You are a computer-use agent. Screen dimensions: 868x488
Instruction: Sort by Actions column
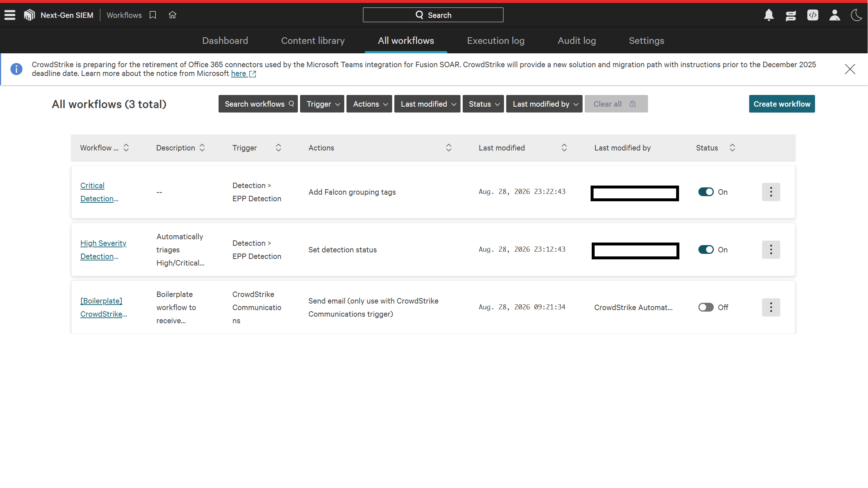coord(449,148)
